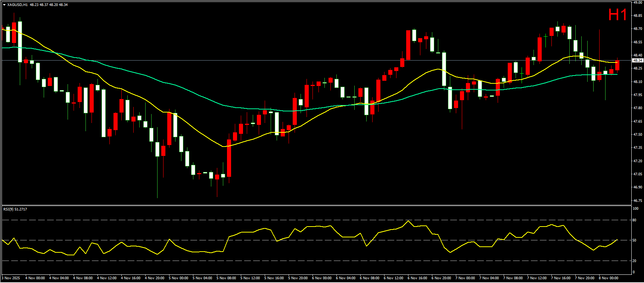Open the dropdown arrow beside XAGUSD,H1
Image resolution: width=644 pixels, height=283 pixels.
(x=4, y=5)
